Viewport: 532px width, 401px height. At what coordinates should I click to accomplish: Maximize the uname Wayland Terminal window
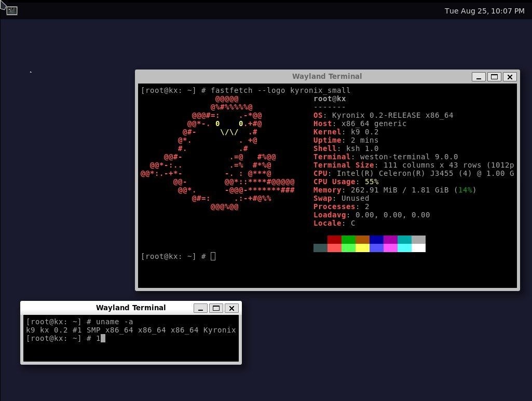(x=216, y=308)
